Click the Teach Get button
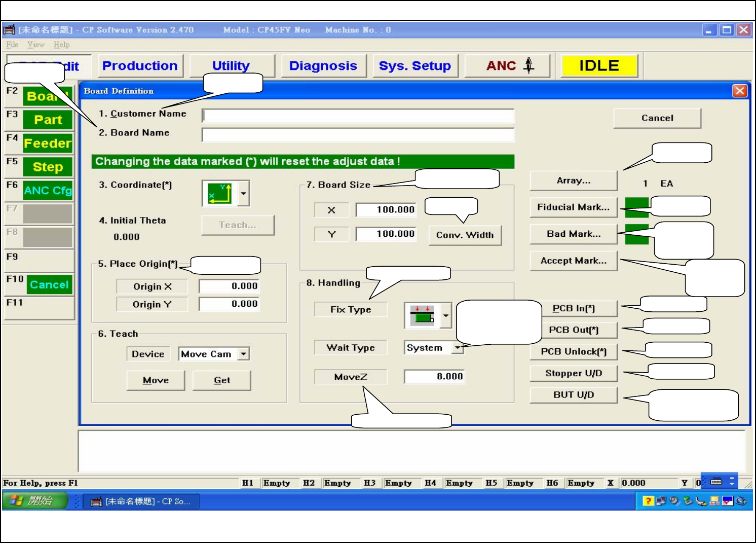Viewport: 756px width, 543px height. (x=222, y=380)
